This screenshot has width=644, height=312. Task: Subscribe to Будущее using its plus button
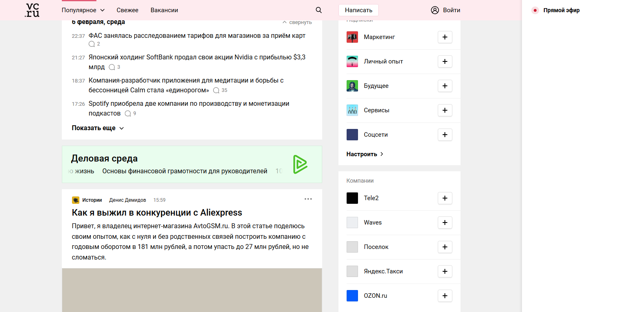pyautogui.click(x=445, y=86)
